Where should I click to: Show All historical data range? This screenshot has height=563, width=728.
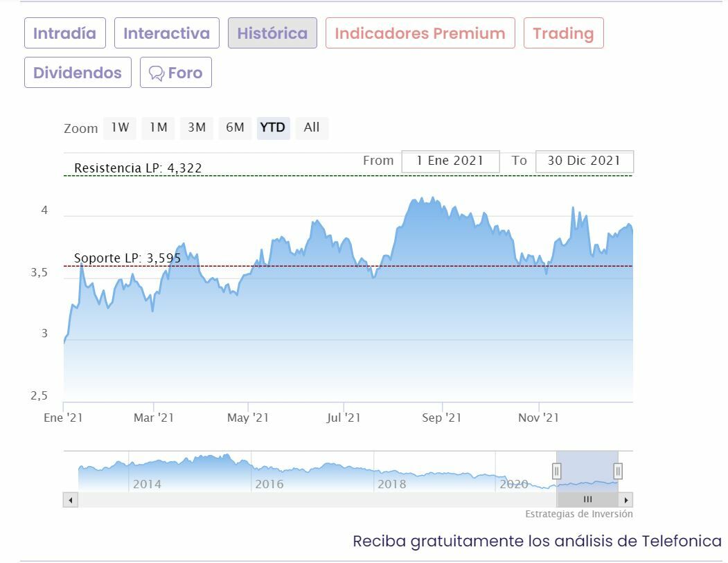tap(312, 128)
